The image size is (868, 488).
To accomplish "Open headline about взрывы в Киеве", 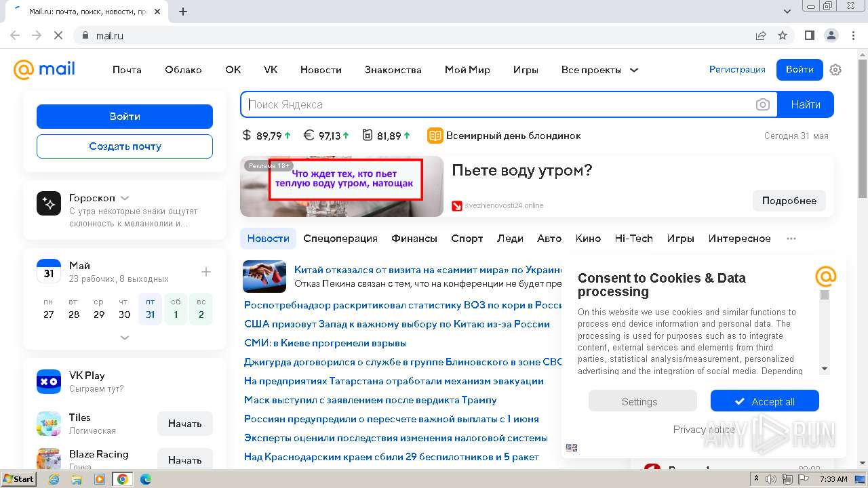I will click(325, 343).
